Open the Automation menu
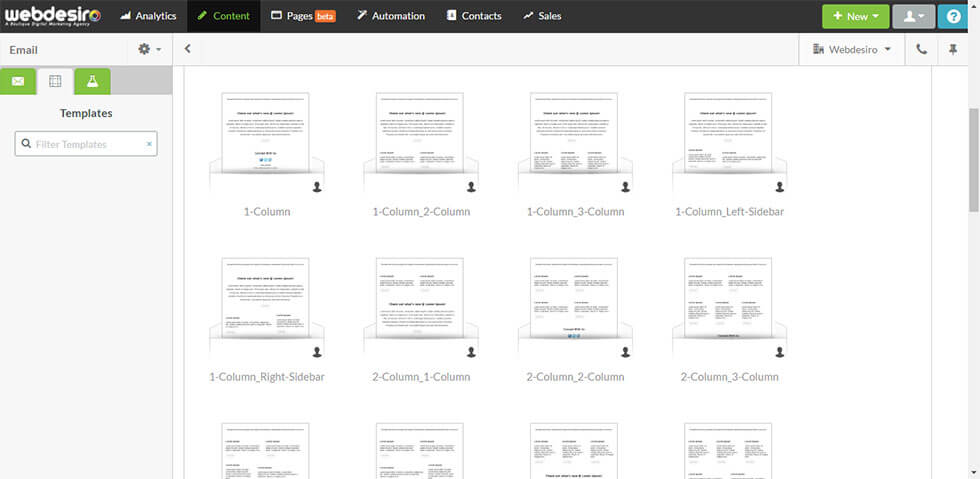The image size is (980, 479). (x=391, y=16)
